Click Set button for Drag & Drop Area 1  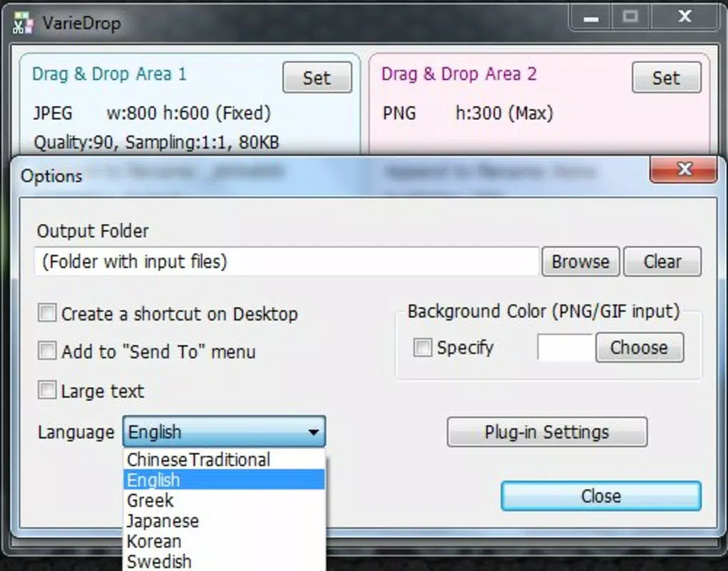click(317, 78)
